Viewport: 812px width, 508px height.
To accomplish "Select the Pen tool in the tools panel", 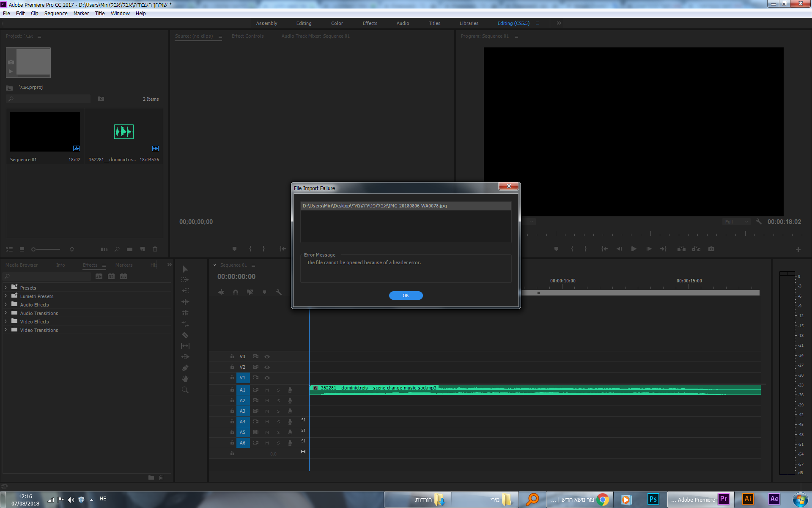I will [185, 368].
